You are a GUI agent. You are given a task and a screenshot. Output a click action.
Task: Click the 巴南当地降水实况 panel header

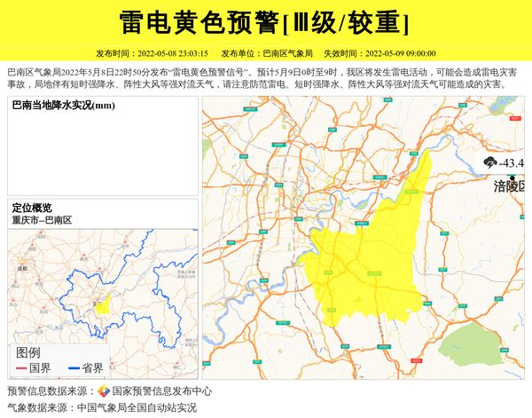pos(64,106)
